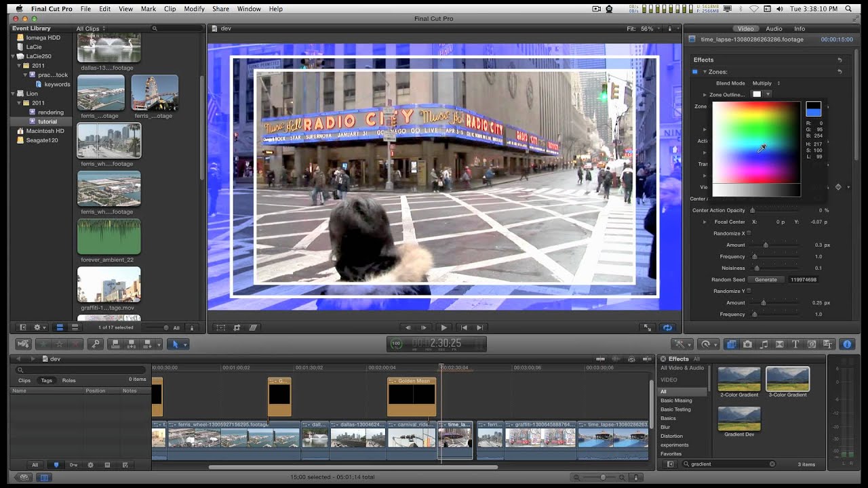The width and height of the screenshot is (868, 488).
Task: Open the Retime speed menu
Action: point(708,344)
